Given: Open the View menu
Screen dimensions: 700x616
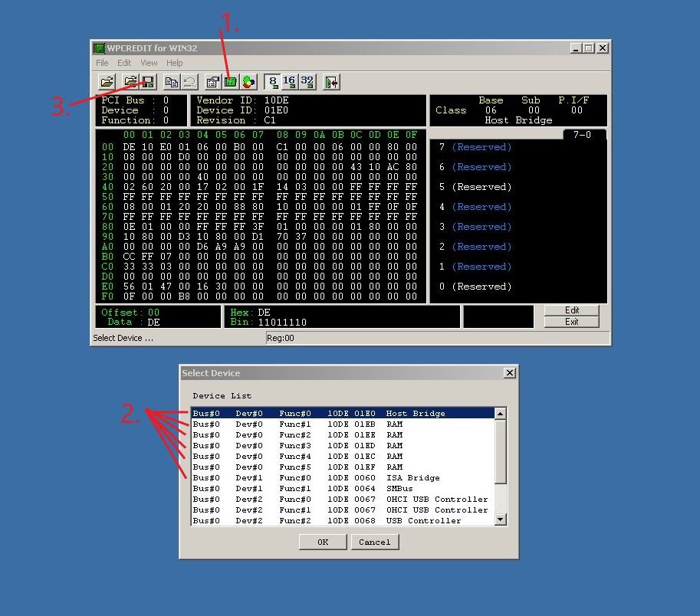Looking at the screenshot, I should 149,63.
